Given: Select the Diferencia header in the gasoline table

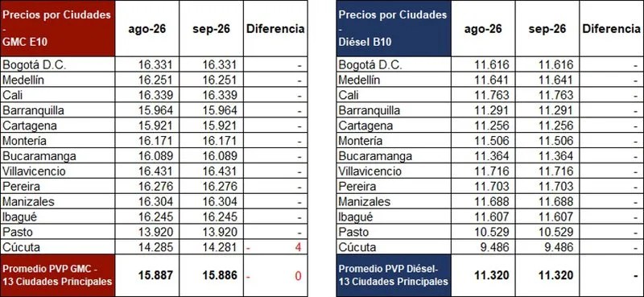Looking at the screenshot, I should coord(275,29).
